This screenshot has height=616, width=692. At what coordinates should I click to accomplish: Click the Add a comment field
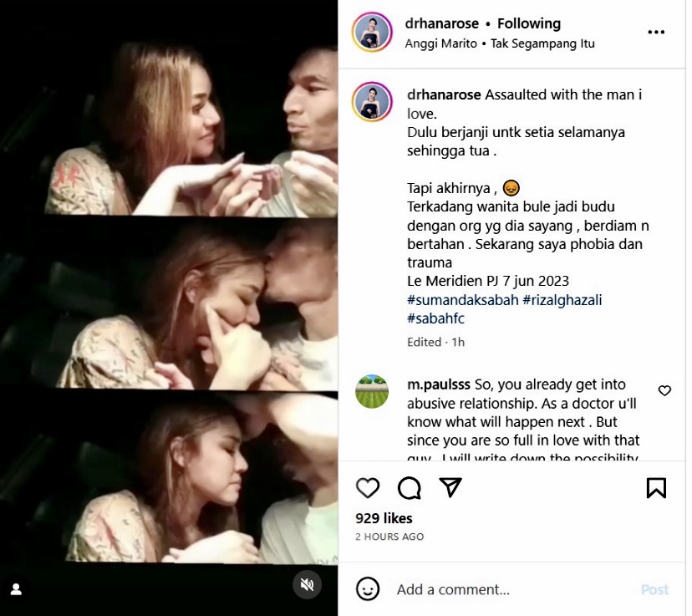point(501,589)
